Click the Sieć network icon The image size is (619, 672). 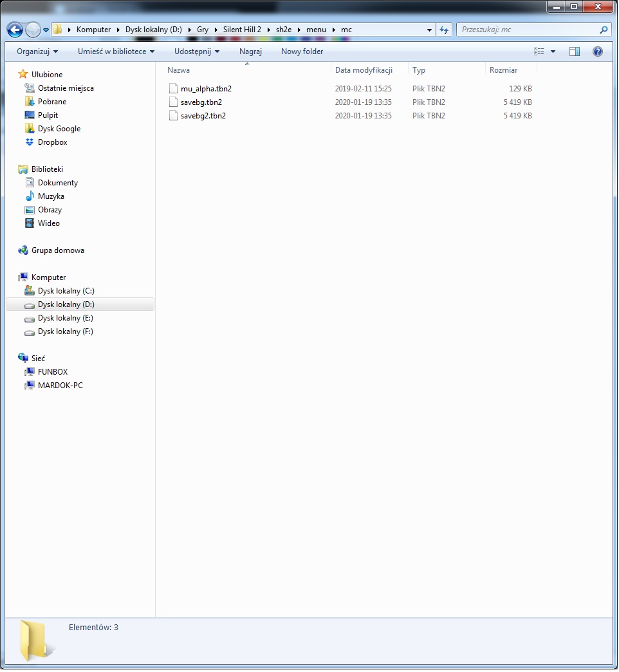pos(23,359)
